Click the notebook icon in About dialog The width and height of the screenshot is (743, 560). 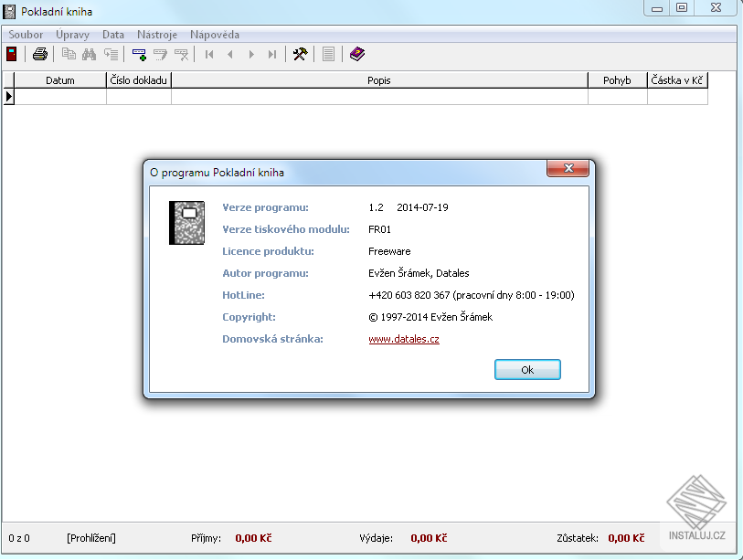(186, 223)
